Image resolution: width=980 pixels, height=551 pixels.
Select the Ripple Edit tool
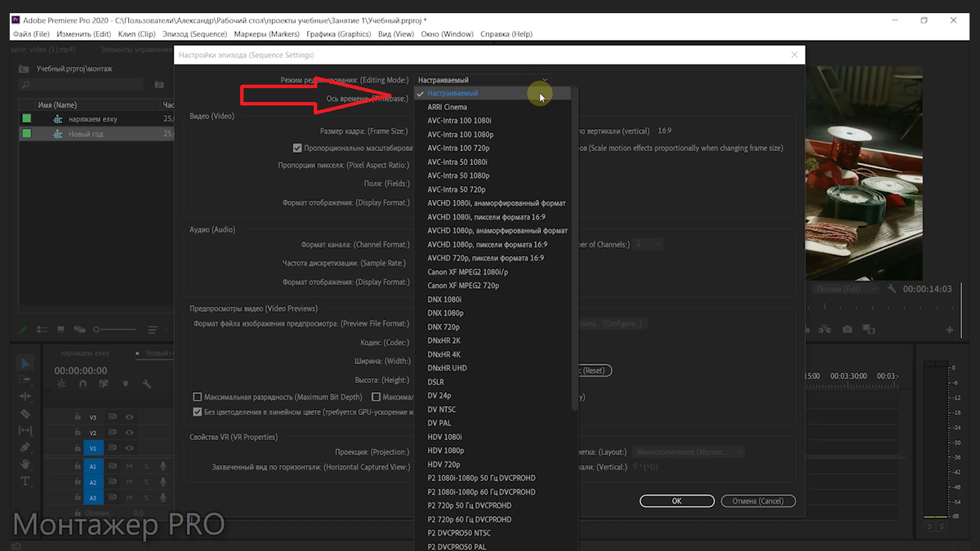coord(24,397)
